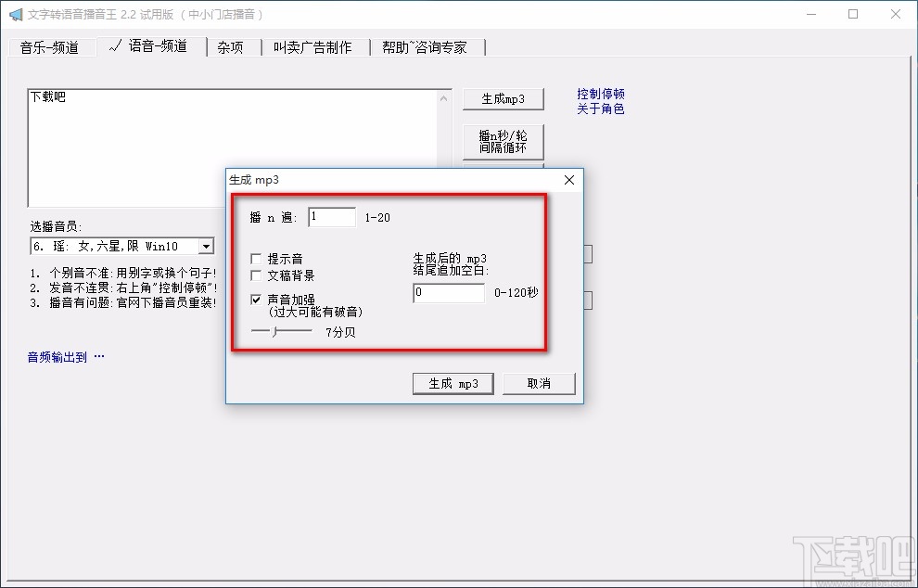Click the 生成 mp3 confirm button in dialog
918x588 pixels.
(453, 383)
